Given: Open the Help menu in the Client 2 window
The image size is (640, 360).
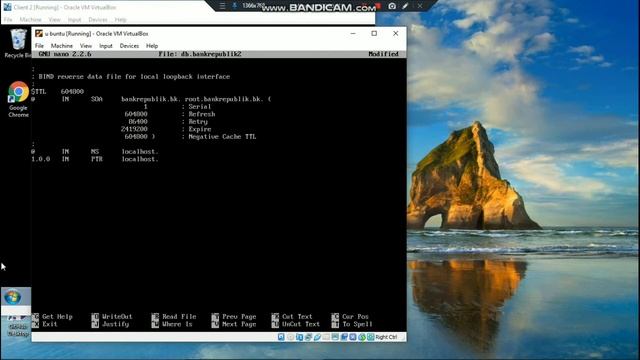Looking at the screenshot, I should click(x=120, y=20).
